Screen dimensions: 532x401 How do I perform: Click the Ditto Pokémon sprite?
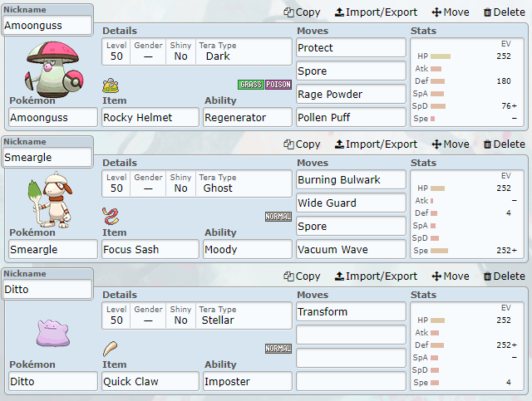pos(53,333)
